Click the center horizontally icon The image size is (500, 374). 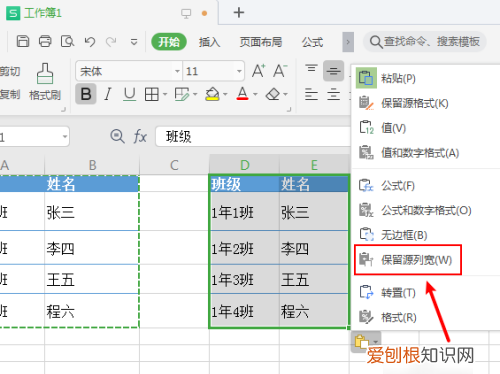334,95
